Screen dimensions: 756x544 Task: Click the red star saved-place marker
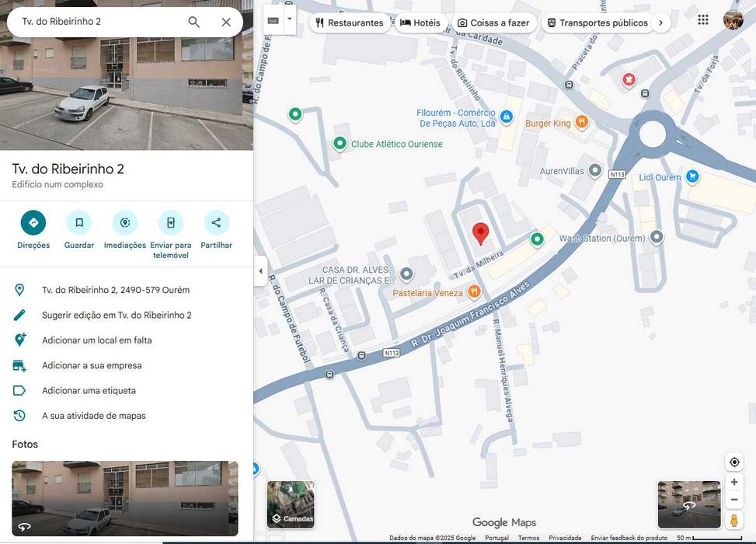tap(629, 79)
